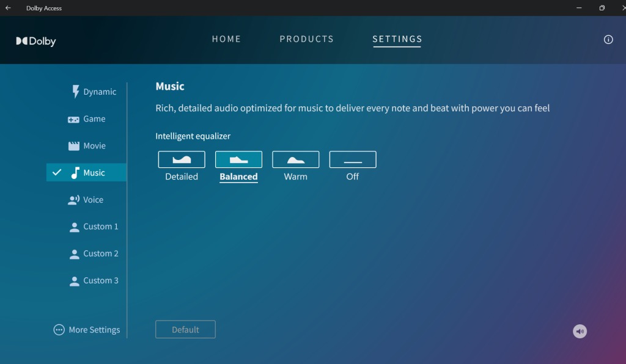
Task: Set equalizer to Detailed preset
Action: pyautogui.click(x=182, y=159)
